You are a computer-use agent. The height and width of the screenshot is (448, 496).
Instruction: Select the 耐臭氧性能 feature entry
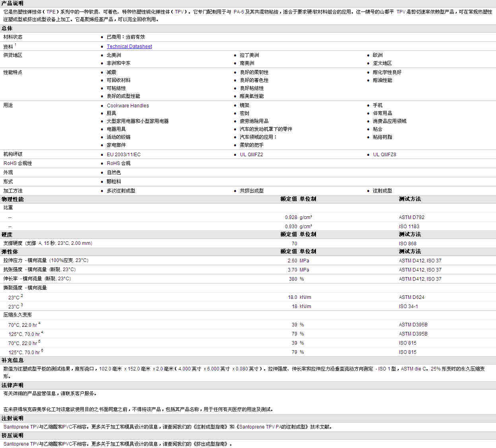coord(252,96)
